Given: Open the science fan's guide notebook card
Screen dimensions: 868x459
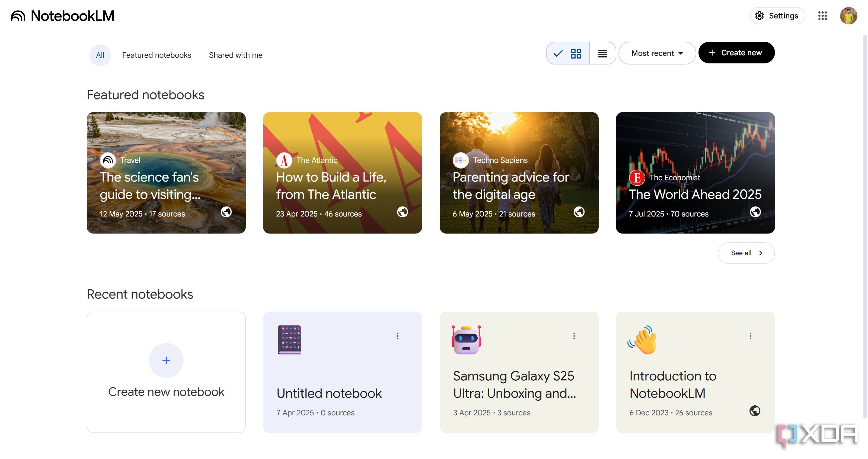Looking at the screenshot, I should [166, 173].
